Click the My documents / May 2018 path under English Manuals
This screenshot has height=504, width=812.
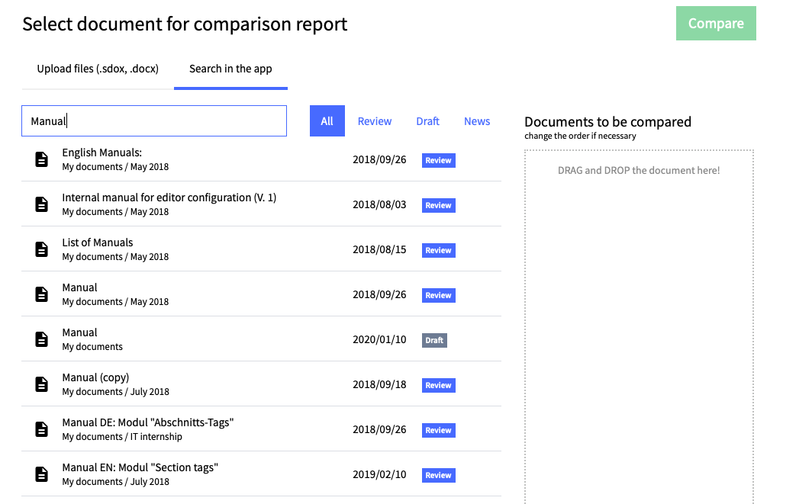pos(115,167)
